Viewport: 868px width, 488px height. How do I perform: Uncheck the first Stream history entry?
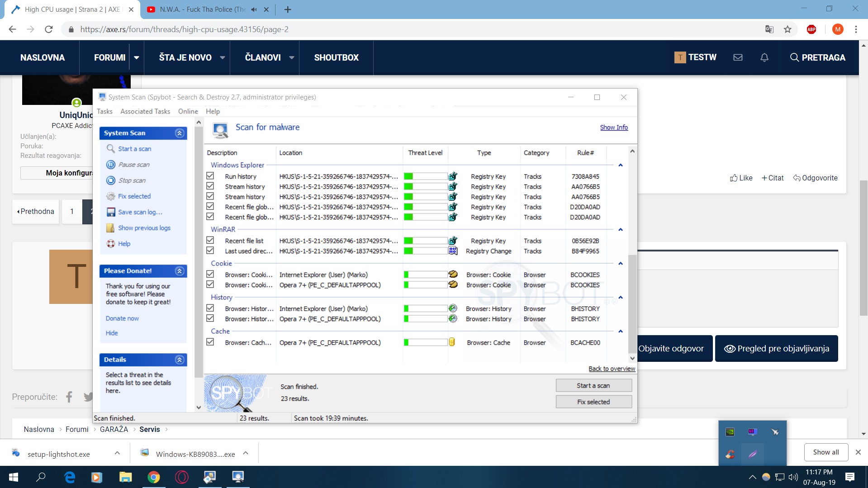[x=210, y=186]
